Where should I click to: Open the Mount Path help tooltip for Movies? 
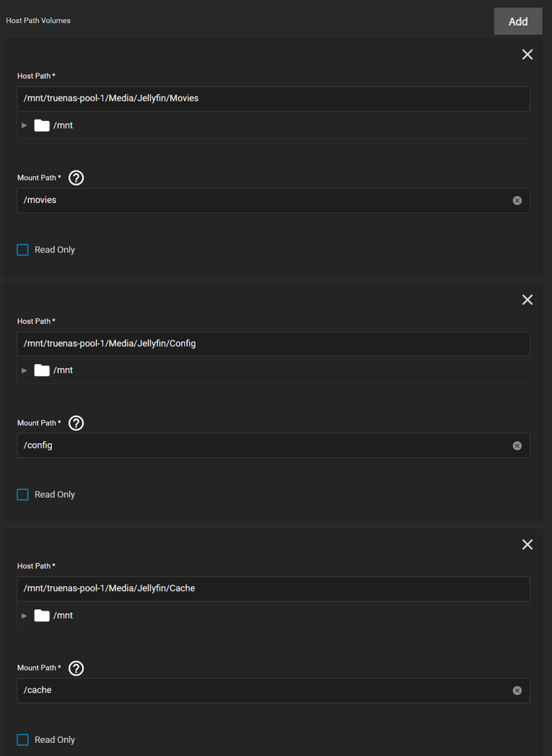pos(75,178)
